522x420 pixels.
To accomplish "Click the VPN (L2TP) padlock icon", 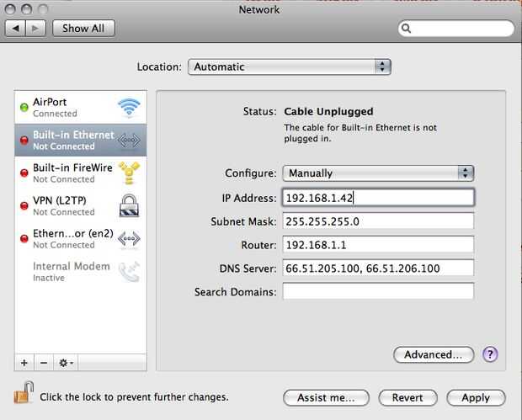I will click(128, 205).
